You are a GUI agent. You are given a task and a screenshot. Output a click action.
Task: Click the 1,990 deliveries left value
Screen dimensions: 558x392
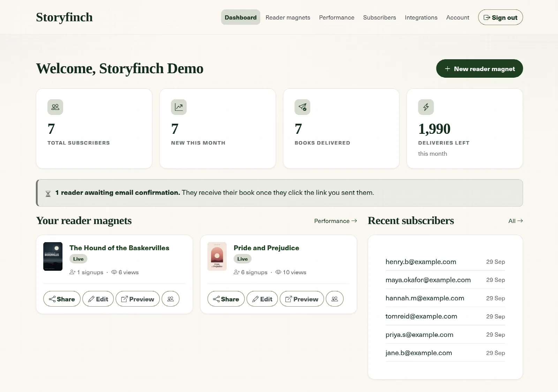point(434,129)
